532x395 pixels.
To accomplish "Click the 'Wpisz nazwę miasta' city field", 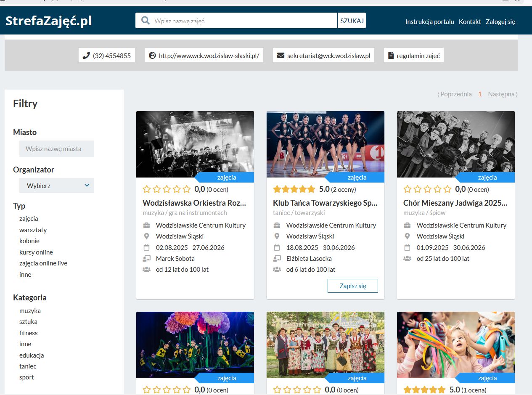I will click(57, 149).
